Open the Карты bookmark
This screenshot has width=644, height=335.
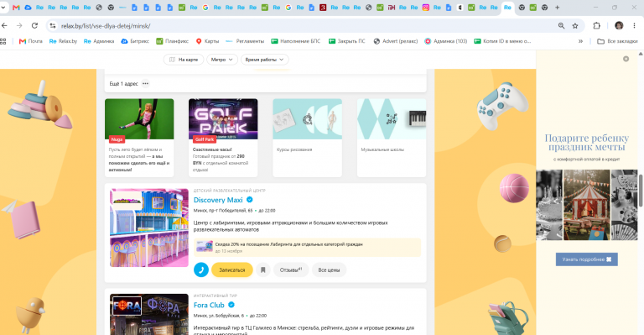pos(207,41)
